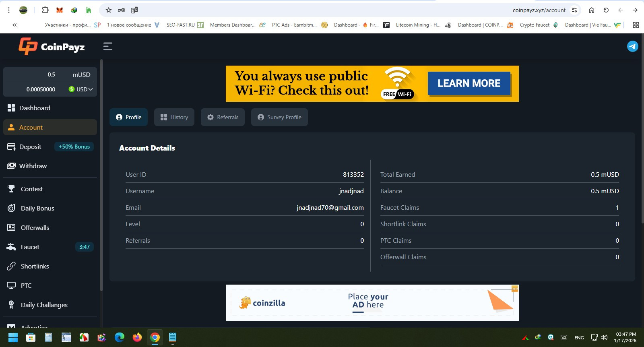Open Daily Challanges in sidebar
The height and width of the screenshot is (347, 644).
pos(50,305)
